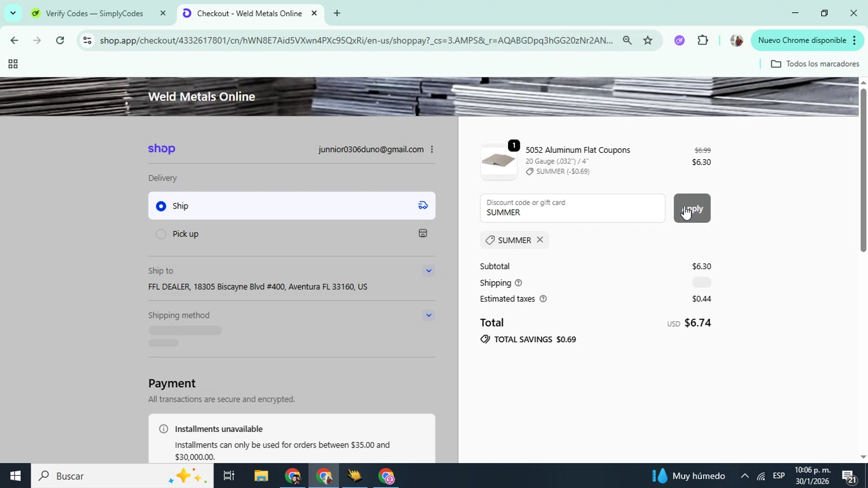Viewport: 868px width, 488px height.
Task: Click the TOTAL SAVINGS $0.69 text
Action: 535,340
